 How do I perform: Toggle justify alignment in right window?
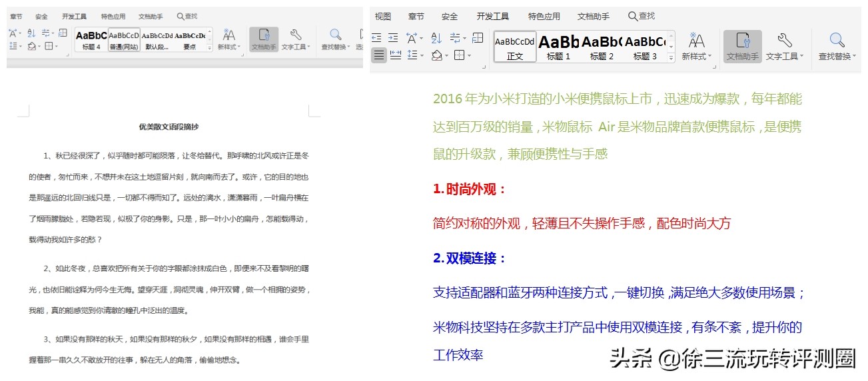point(379,55)
